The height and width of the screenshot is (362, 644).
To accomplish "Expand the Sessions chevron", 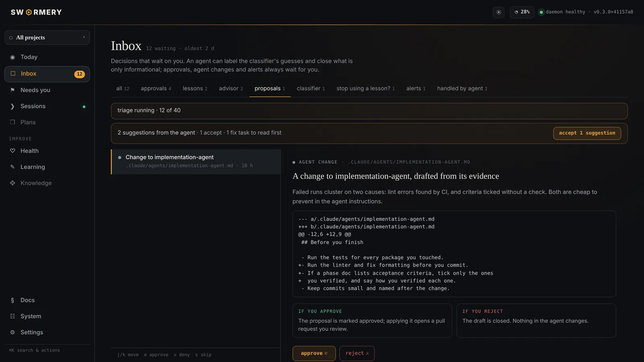I will [12, 106].
